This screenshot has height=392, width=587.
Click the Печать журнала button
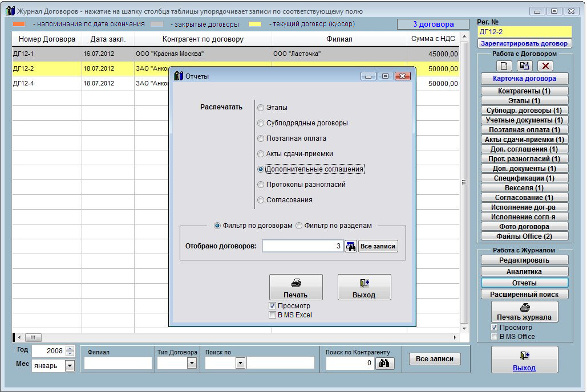click(x=524, y=312)
